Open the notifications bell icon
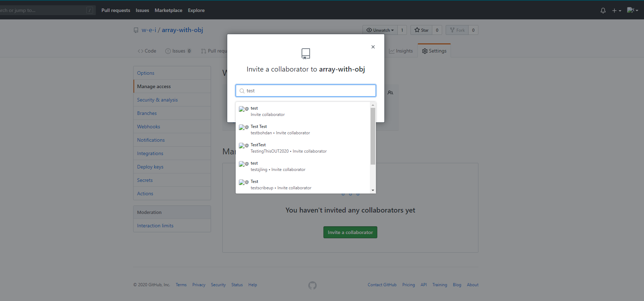 coord(603,11)
